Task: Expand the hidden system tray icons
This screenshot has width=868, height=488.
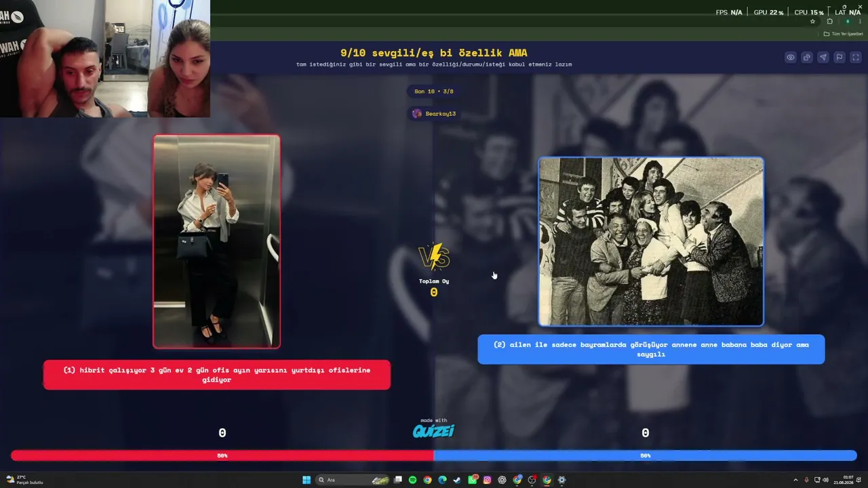Action: tap(795, 480)
